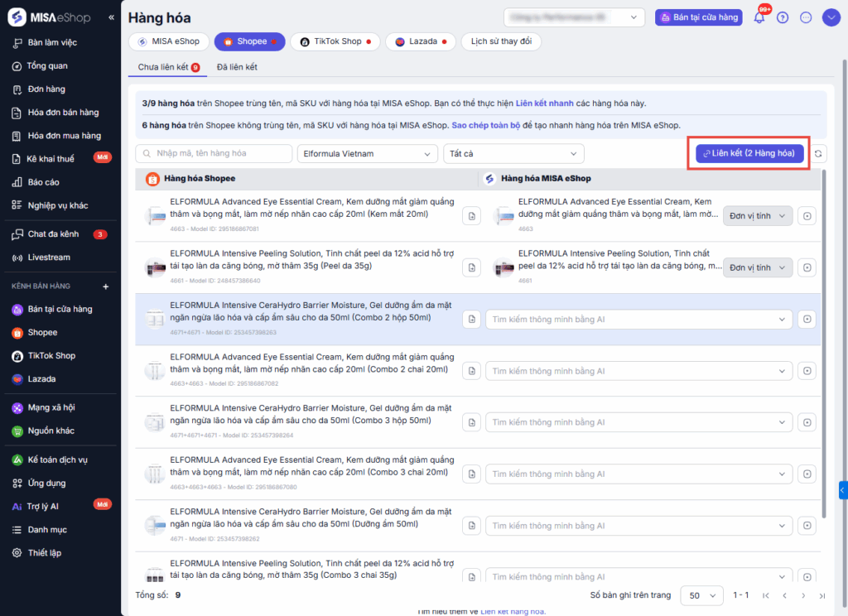Image resolution: width=848 pixels, height=616 pixels.
Task: Click the add icon at end of Combo 3 chai 20ml row
Action: pyautogui.click(x=807, y=474)
